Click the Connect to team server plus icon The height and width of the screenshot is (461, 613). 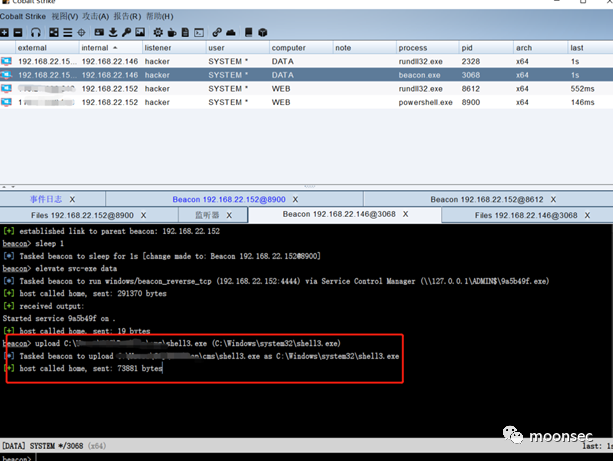(4, 32)
